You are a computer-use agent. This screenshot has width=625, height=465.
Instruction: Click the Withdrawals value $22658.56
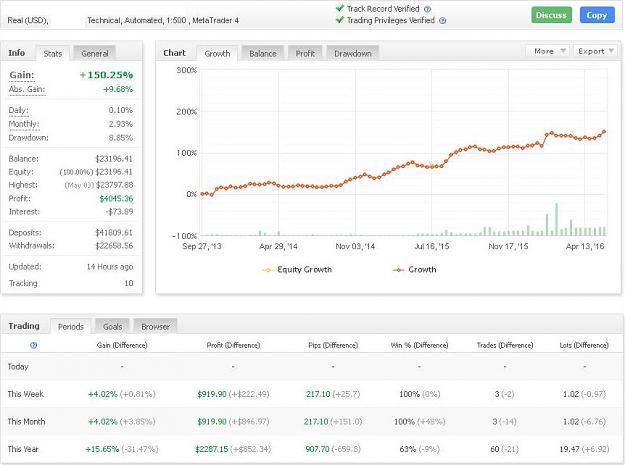tap(114, 245)
